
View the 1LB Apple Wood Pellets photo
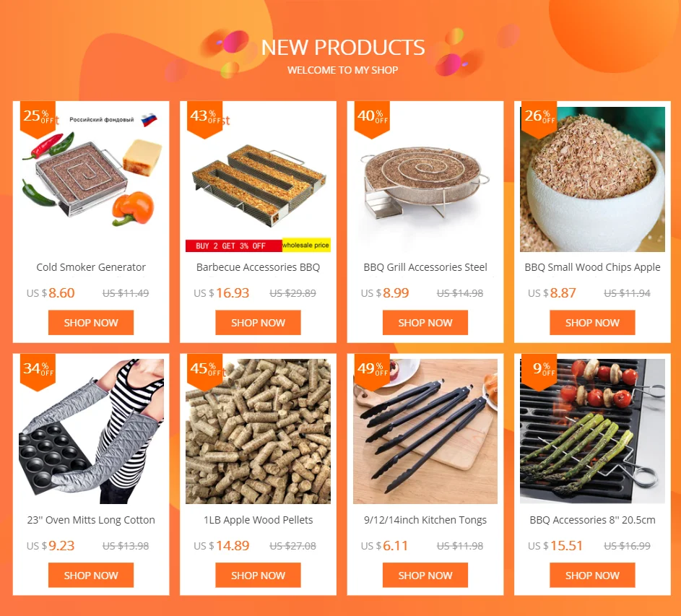pyautogui.click(x=258, y=431)
